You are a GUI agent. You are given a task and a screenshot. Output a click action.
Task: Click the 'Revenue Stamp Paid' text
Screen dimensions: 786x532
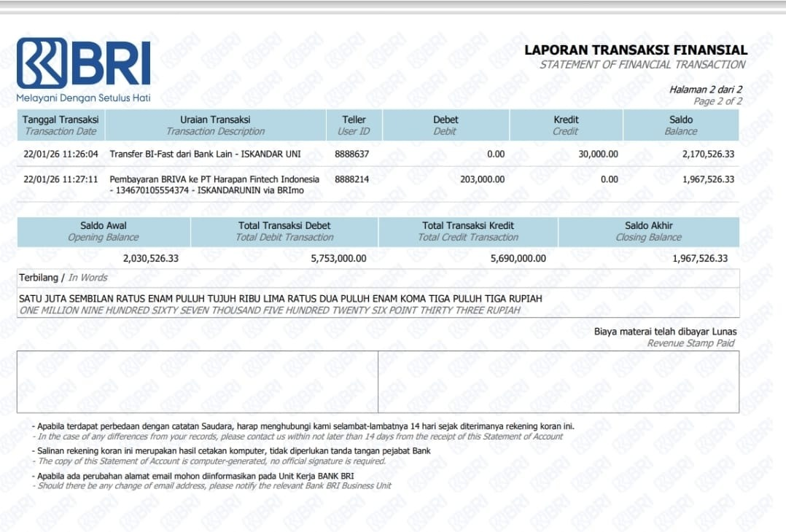[x=690, y=343]
